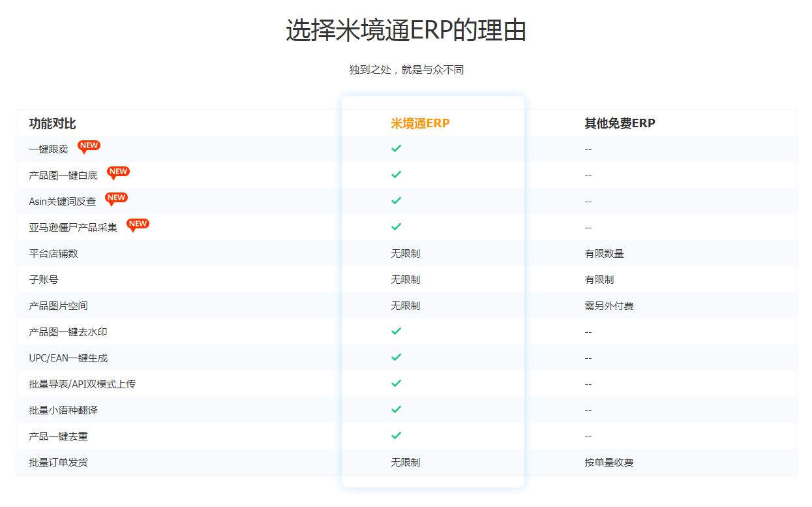Click the green checkmark in the UPC/EAN一键生成 row
Screen dimensions: 812x507
coord(396,357)
